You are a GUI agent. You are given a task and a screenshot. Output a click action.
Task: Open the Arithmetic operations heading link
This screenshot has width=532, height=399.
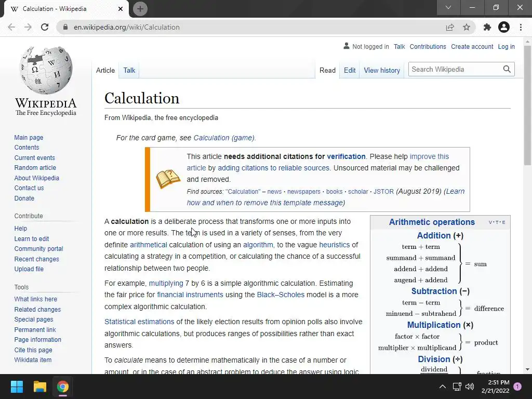432,222
